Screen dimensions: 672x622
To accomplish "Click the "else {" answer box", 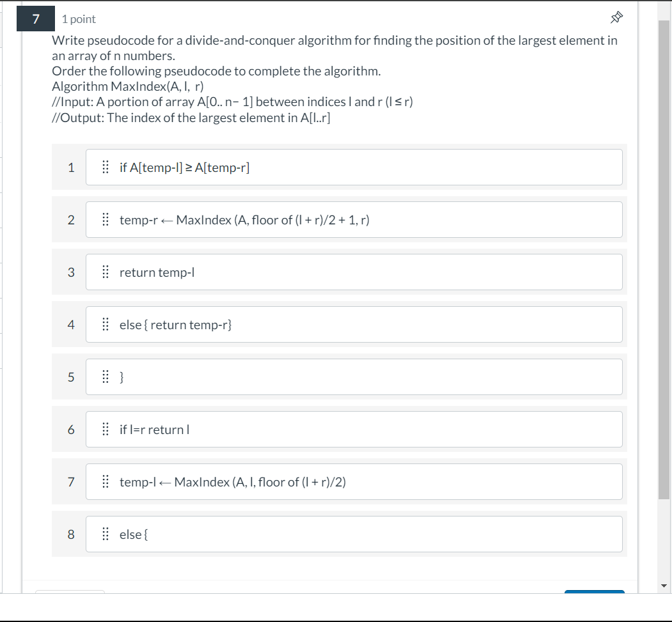I will tap(355, 534).
